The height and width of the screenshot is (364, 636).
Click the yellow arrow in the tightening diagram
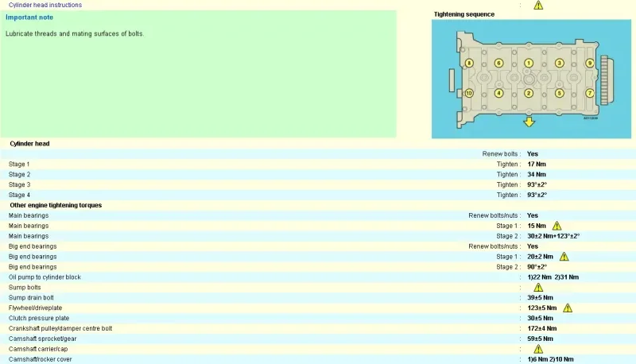[529, 122]
